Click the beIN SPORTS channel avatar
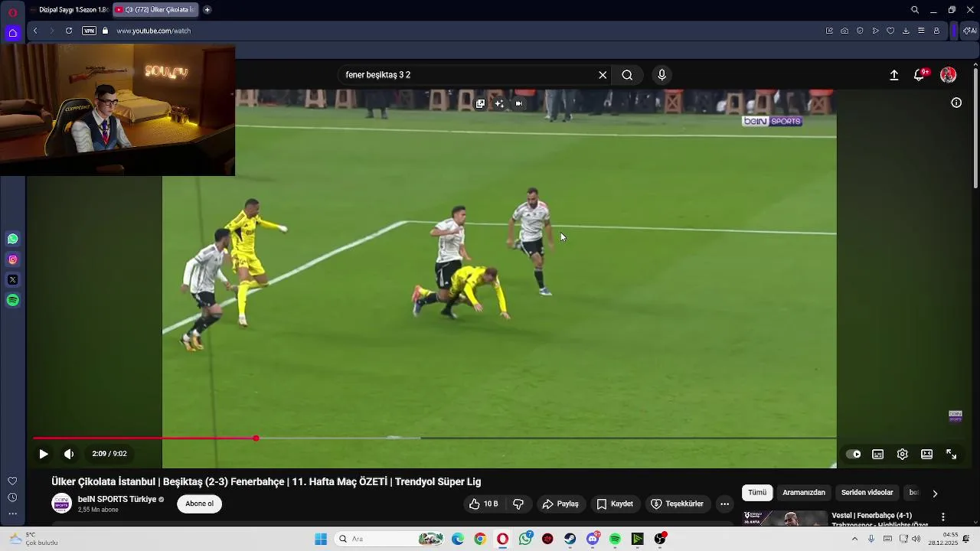980x551 pixels. (61, 503)
